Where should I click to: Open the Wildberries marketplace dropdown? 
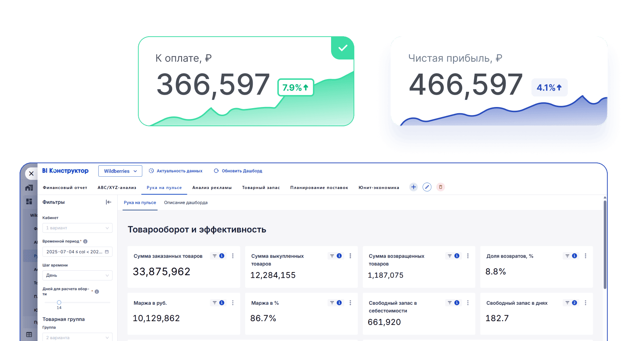(x=120, y=171)
